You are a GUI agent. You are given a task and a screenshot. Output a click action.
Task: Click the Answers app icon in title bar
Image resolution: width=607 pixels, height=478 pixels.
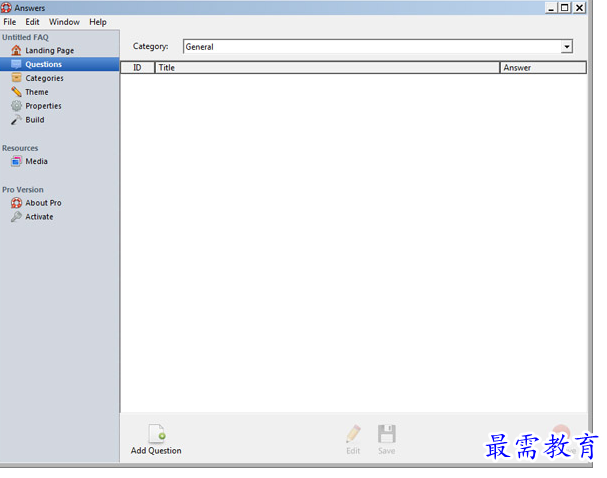click(x=6, y=8)
